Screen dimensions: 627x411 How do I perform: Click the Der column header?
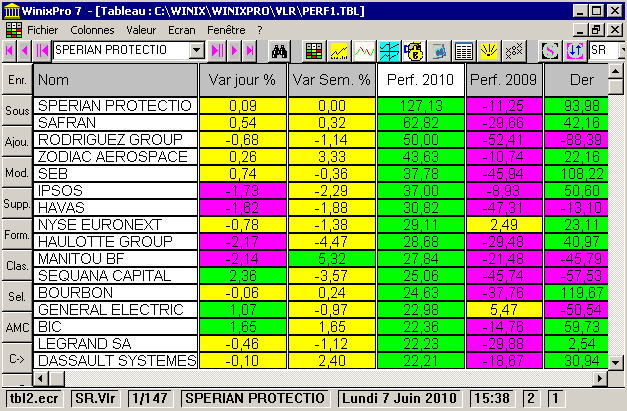click(x=576, y=80)
